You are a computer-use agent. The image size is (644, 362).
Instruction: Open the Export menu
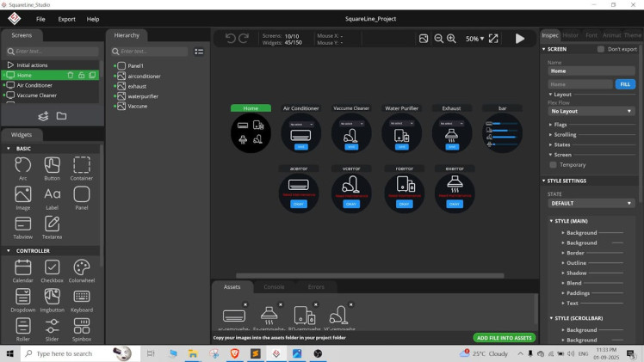(66, 19)
